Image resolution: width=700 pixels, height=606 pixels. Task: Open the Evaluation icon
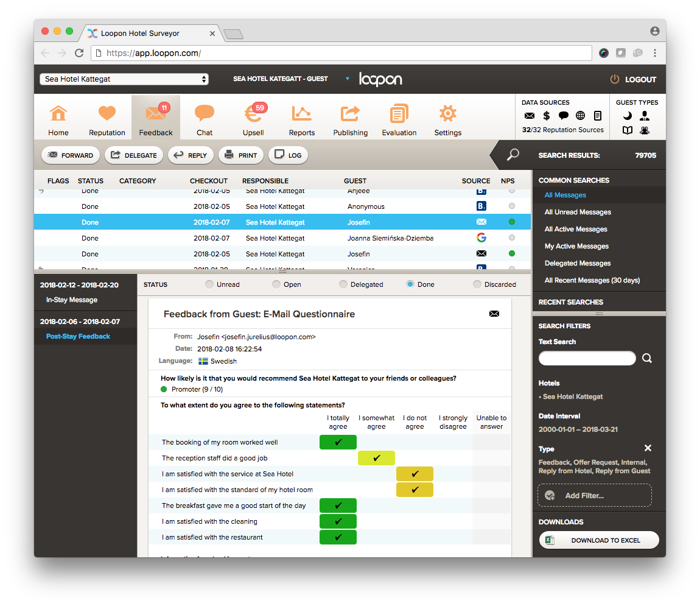[x=399, y=114]
